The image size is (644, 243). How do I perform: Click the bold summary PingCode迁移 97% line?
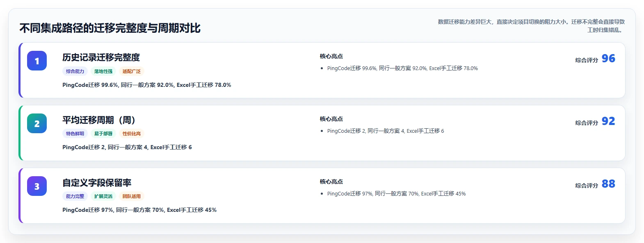point(139,210)
